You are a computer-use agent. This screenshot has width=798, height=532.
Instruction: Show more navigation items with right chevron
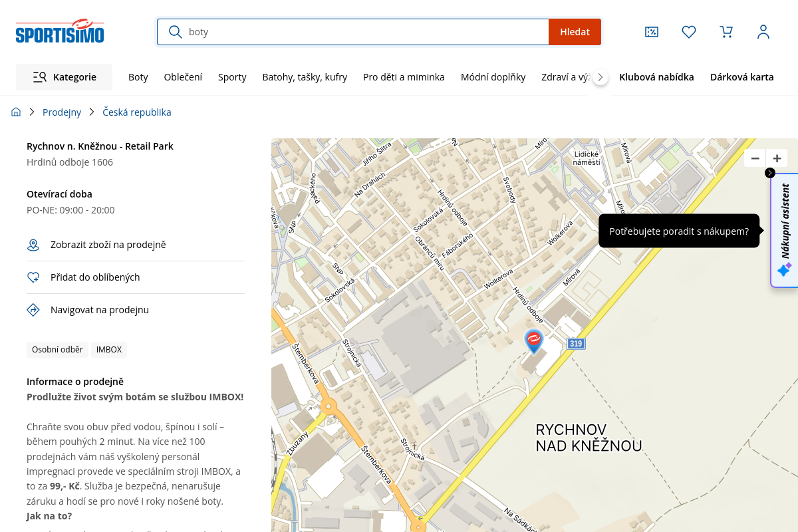tap(600, 77)
